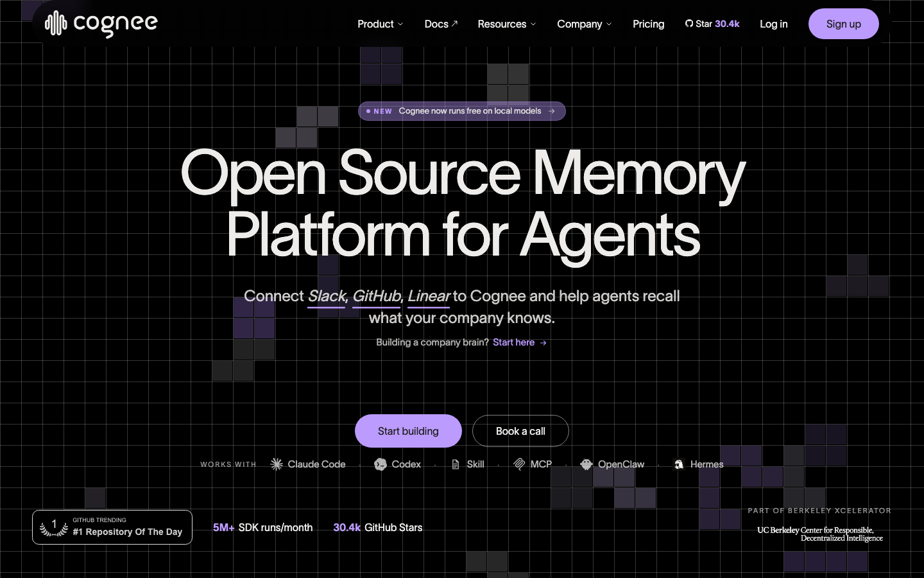924x578 pixels.
Task: Click the Start building button
Action: click(408, 431)
